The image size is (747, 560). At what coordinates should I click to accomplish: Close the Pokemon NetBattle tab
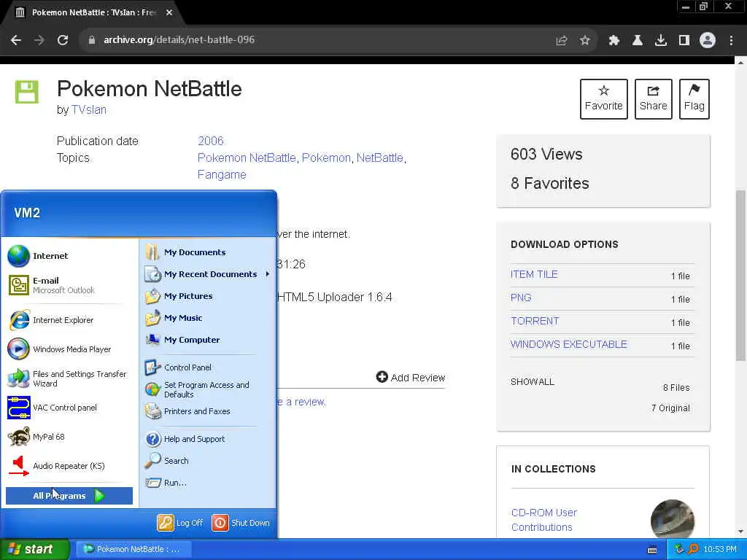(169, 12)
